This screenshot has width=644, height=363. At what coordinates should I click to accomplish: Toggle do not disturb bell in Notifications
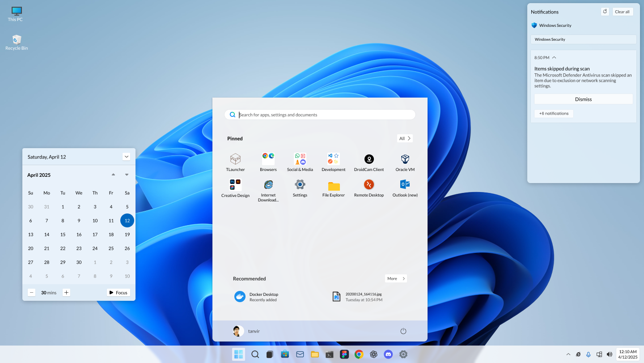click(605, 11)
